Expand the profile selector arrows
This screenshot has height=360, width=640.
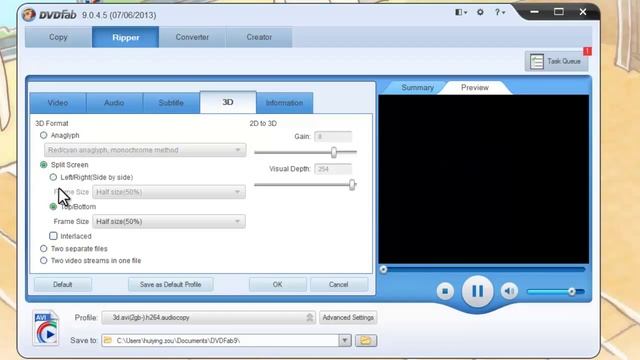pyautogui.click(x=310, y=317)
